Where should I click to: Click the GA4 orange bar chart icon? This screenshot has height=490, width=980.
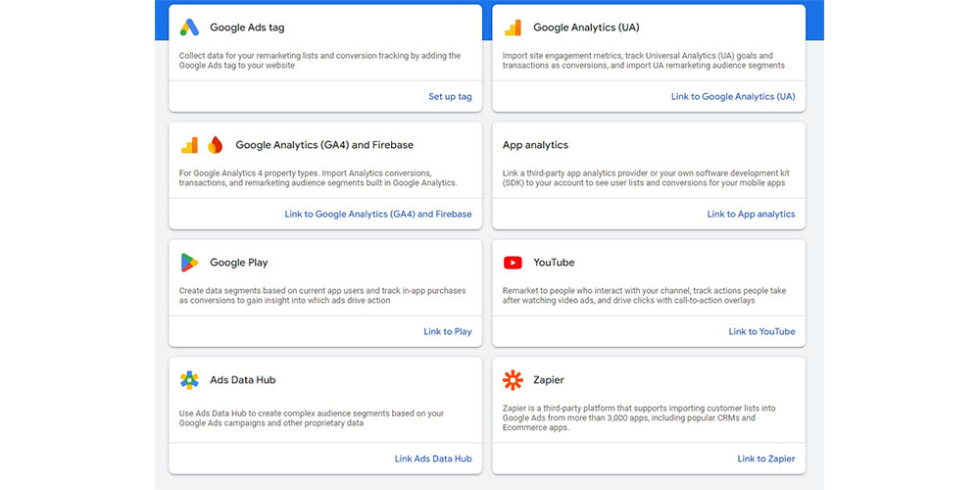pyautogui.click(x=189, y=145)
